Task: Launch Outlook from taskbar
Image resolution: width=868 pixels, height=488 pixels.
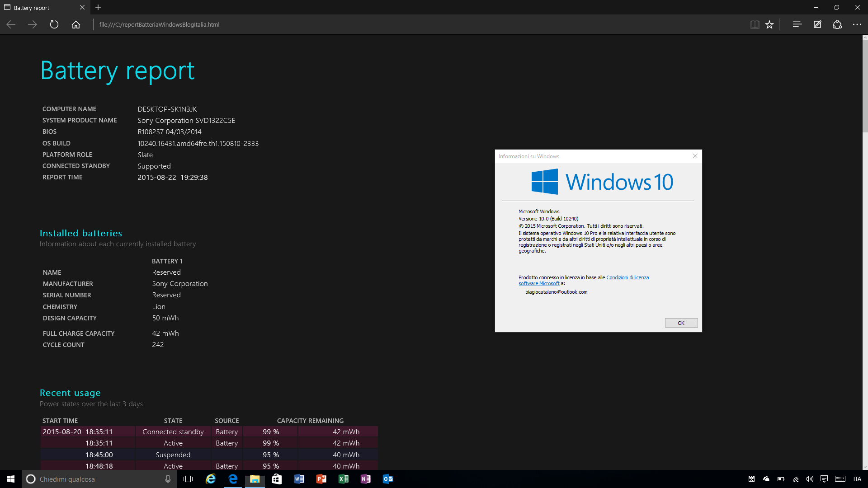Action: [x=388, y=479]
